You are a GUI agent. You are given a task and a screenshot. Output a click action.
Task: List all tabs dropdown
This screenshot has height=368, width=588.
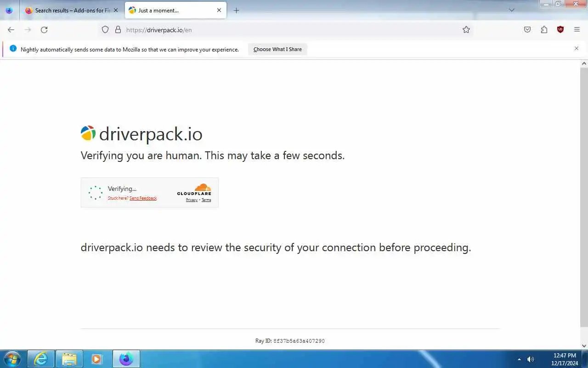pyautogui.click(x=512, y=10)
